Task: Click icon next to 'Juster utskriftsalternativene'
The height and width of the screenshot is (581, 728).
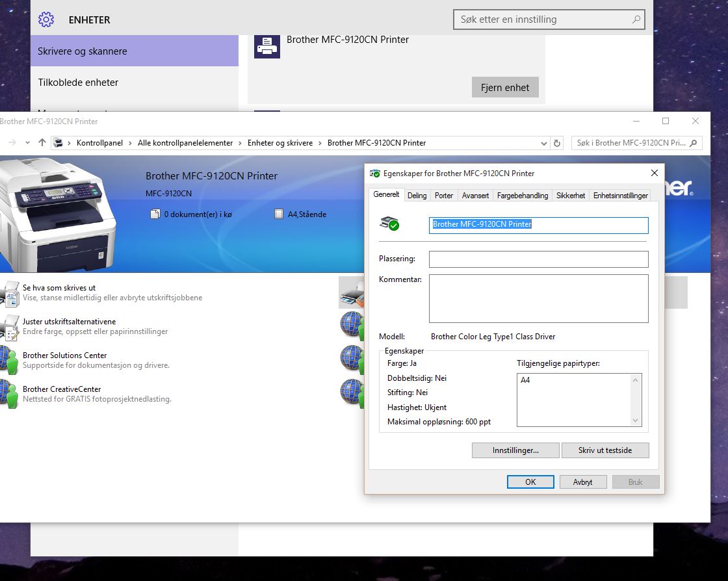Action: (10, 327)
